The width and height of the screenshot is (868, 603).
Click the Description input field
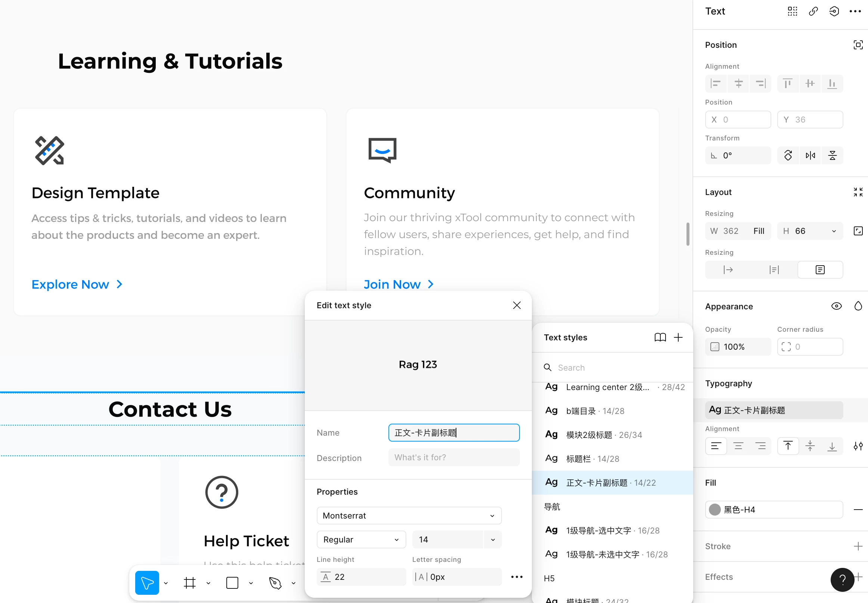454,458
